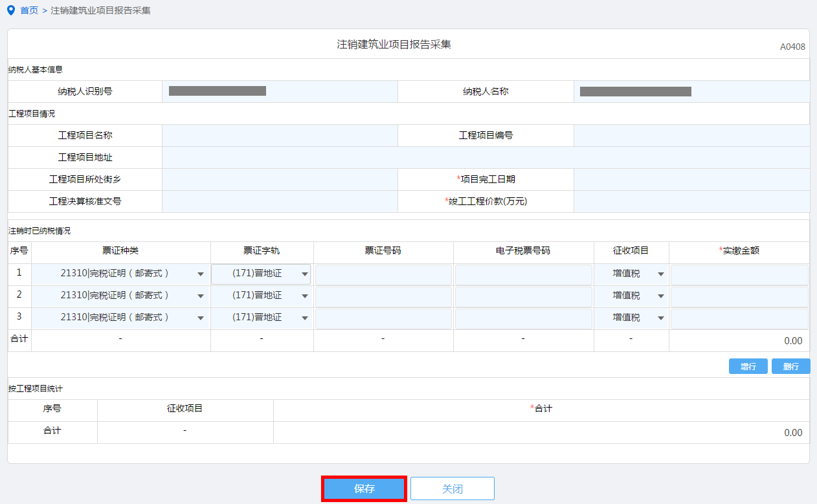Click the 实缴金额 total 0.00 cell
The image size is (817, 504).
[739, 341]
